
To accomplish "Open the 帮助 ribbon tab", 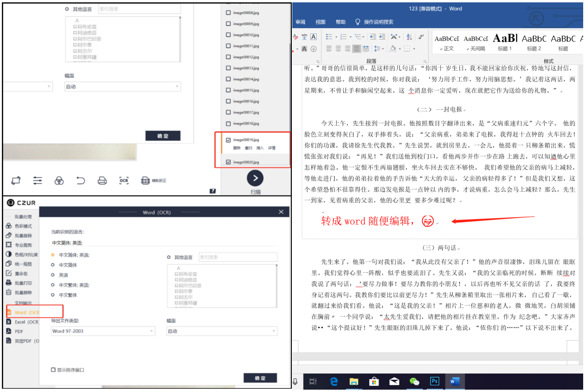I will coord(341,22).
